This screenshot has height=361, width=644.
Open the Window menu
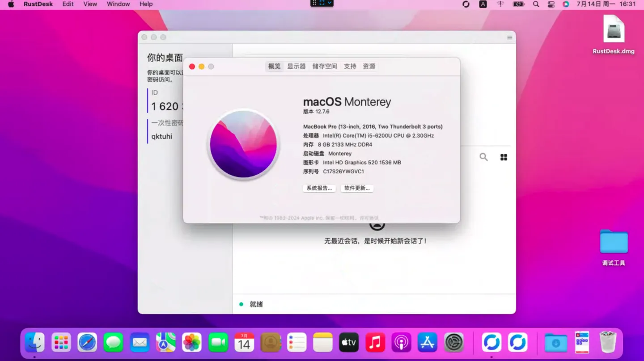coord(118,4)
